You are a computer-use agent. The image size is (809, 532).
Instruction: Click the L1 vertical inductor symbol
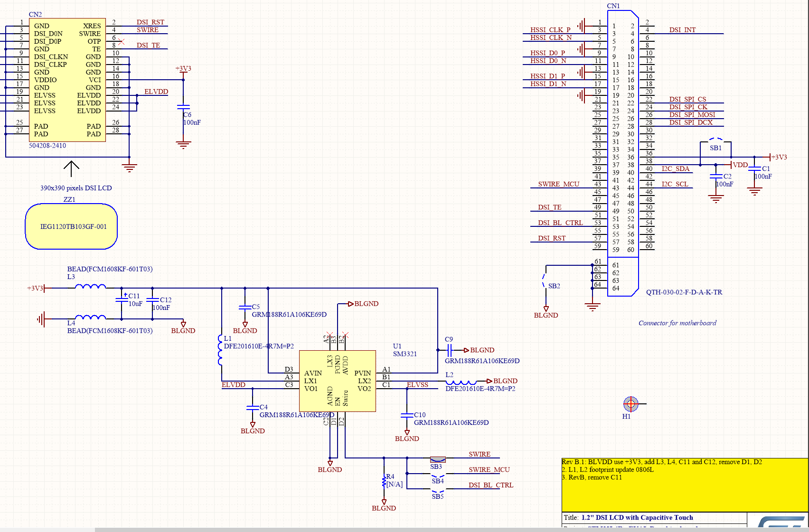click(220, 350)
